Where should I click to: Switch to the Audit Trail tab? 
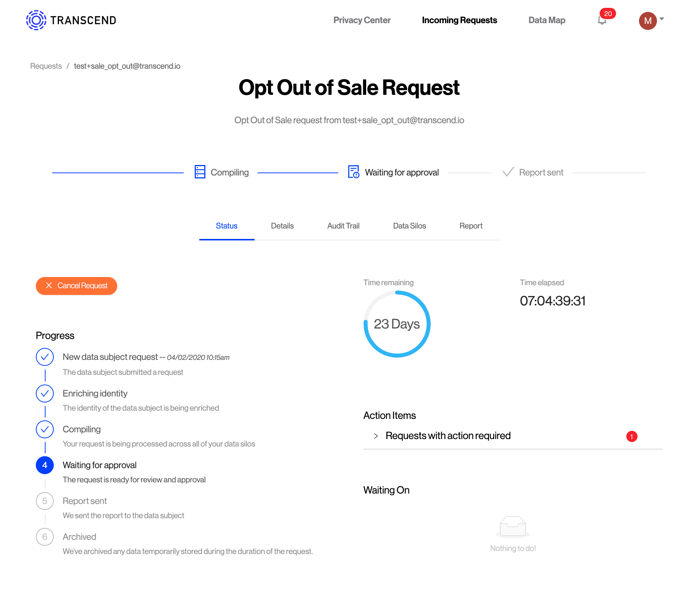tap(343, 226)
